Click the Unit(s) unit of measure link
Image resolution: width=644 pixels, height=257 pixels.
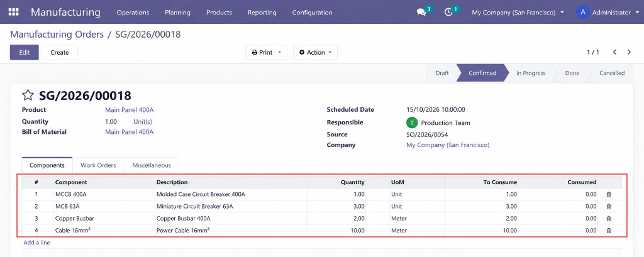[143, 121]
